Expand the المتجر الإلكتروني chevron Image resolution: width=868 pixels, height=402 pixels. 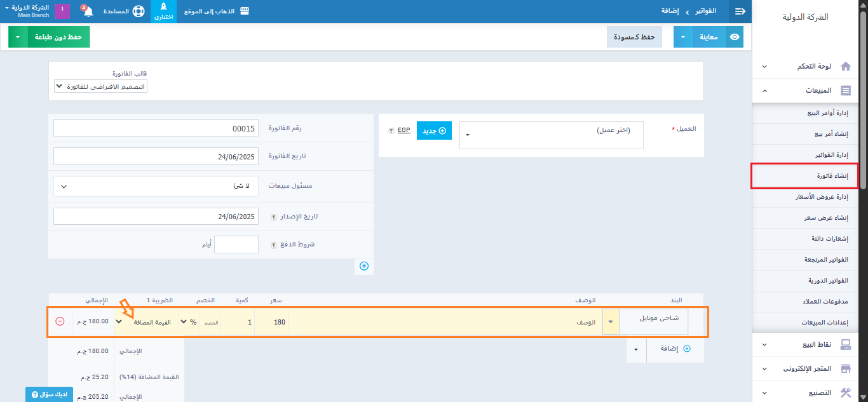click(x=764, y=369)
